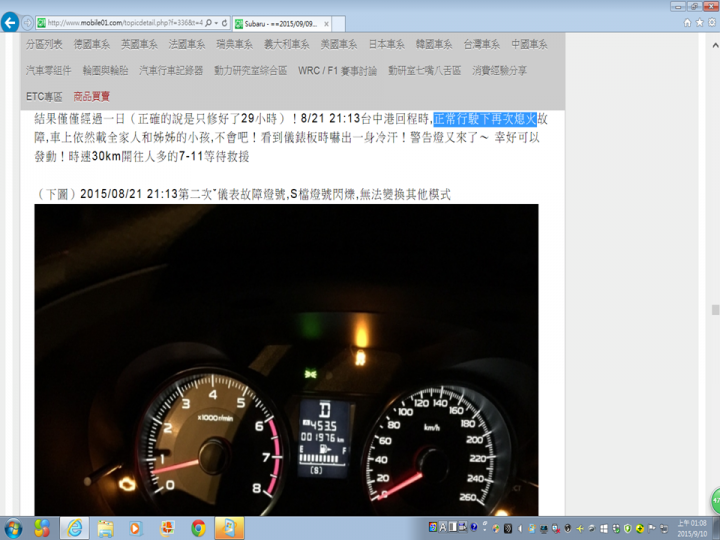Image resolution: width=720 pixels, height=540 pixels.
Task: Click the Internet Explorer taskbar icon
Action: coord(74,529)
